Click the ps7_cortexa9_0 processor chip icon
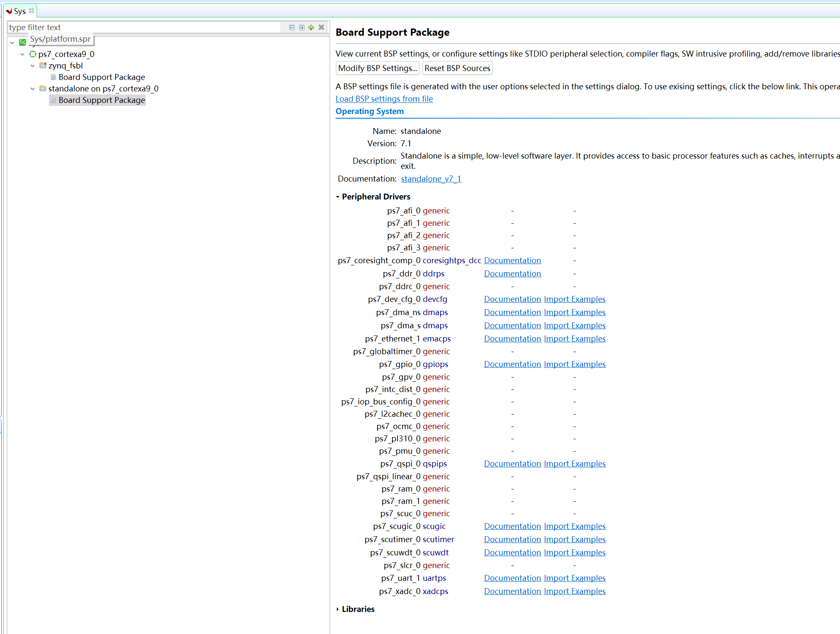 pos(33,54)
